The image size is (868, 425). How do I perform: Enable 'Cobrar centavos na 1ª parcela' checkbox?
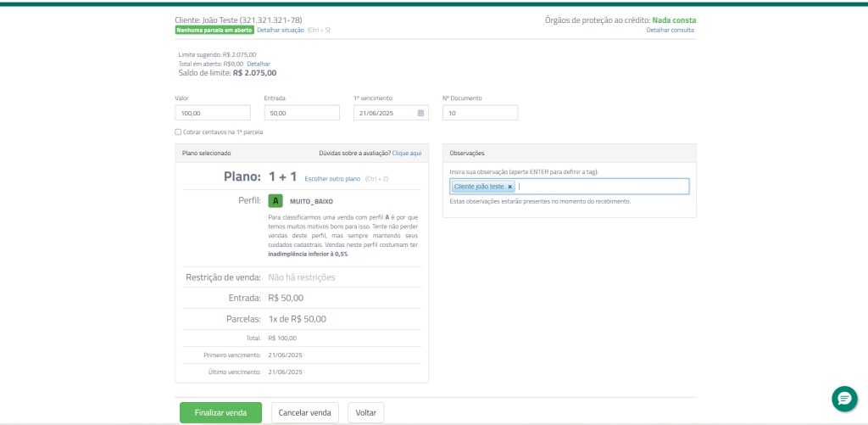[178, 132]
